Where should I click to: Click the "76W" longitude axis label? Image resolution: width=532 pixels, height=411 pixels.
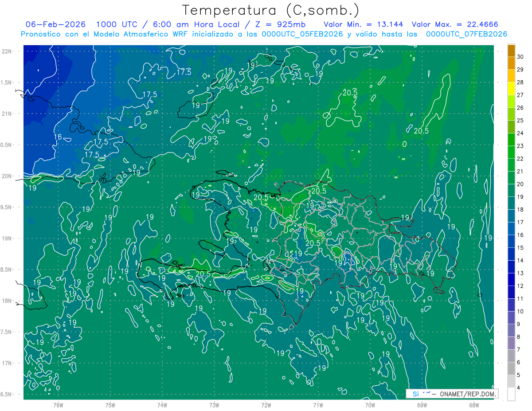tap(58, 405)
